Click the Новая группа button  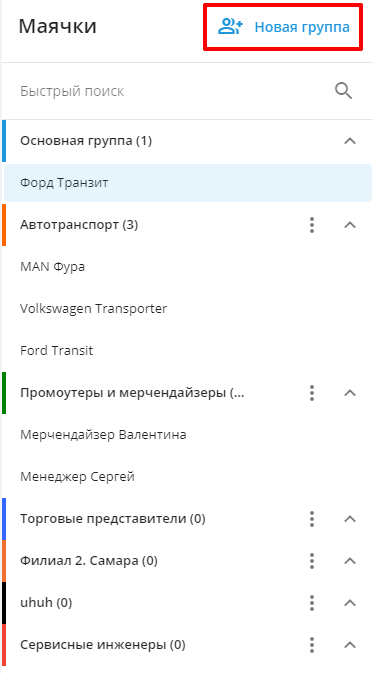pos(283,27)
